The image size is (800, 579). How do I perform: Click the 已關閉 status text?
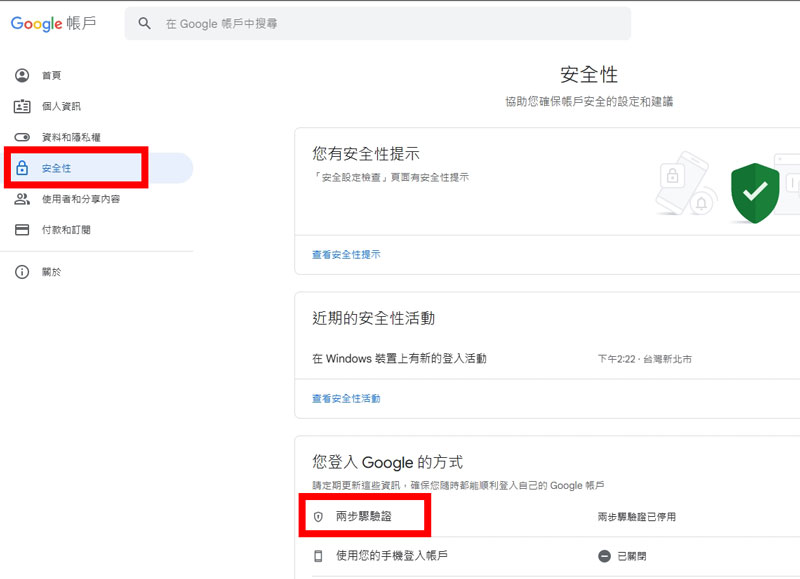[632, 556]
